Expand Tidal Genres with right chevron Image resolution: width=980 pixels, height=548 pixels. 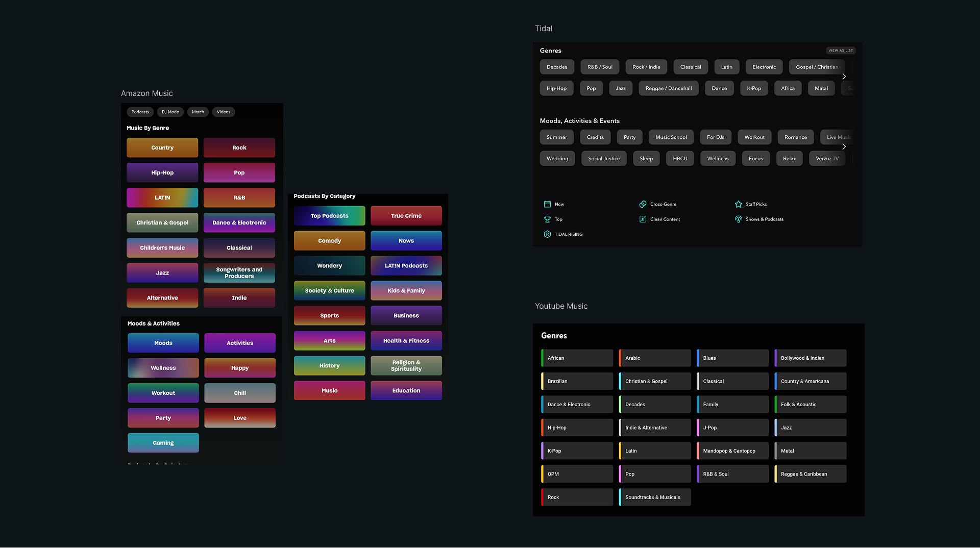(x=844, y=77)
